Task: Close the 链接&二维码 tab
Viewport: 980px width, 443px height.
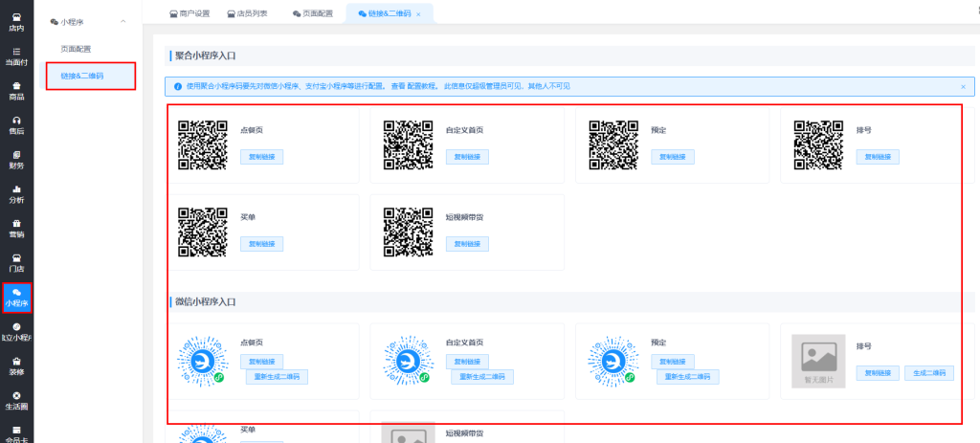Action: [x=418, y=14]
